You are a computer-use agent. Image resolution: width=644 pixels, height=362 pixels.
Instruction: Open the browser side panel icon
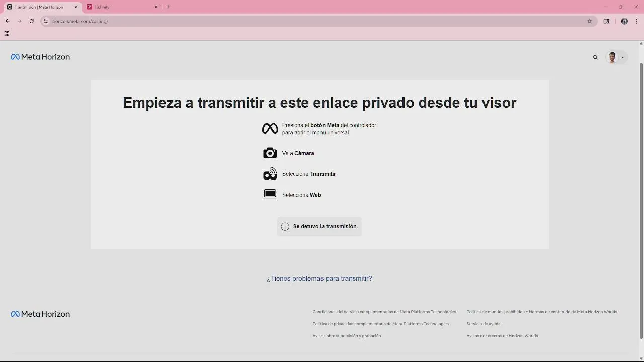click(x=606, y=21)
